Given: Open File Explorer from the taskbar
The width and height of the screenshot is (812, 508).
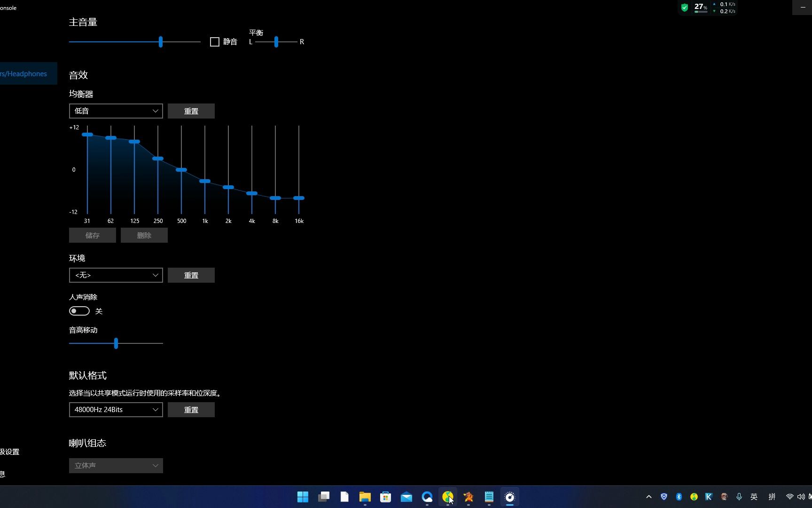Looking at the screenshot, I should (365, 497).
